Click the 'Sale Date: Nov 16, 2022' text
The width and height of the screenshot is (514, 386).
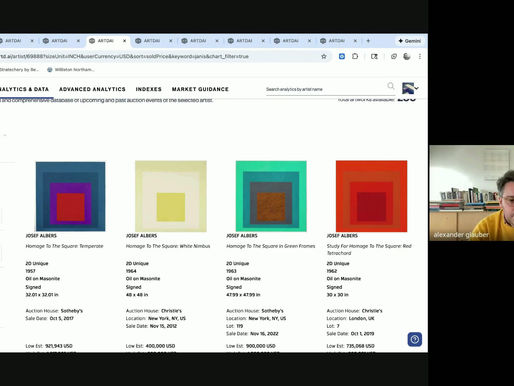click(x=252, y=334)
